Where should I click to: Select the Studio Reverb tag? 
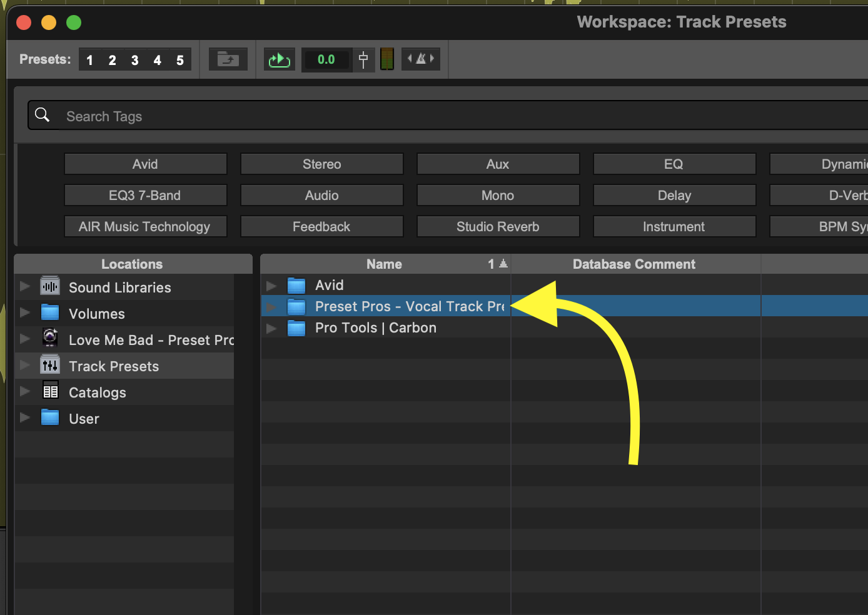point(498,226)
